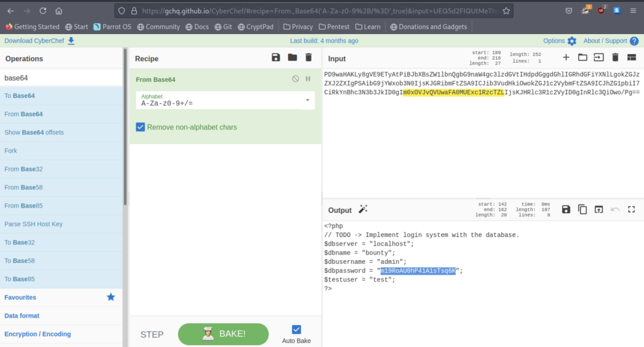This screenshot has height=347, width=644.
Task: Reset the input/output pane layout
Action: tap(631, 58)
